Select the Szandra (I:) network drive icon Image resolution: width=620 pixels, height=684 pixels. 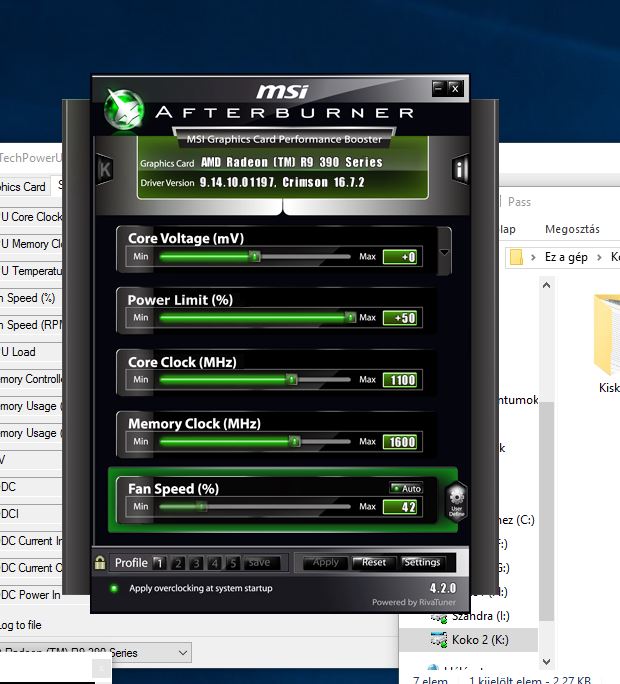coord(438,616)
